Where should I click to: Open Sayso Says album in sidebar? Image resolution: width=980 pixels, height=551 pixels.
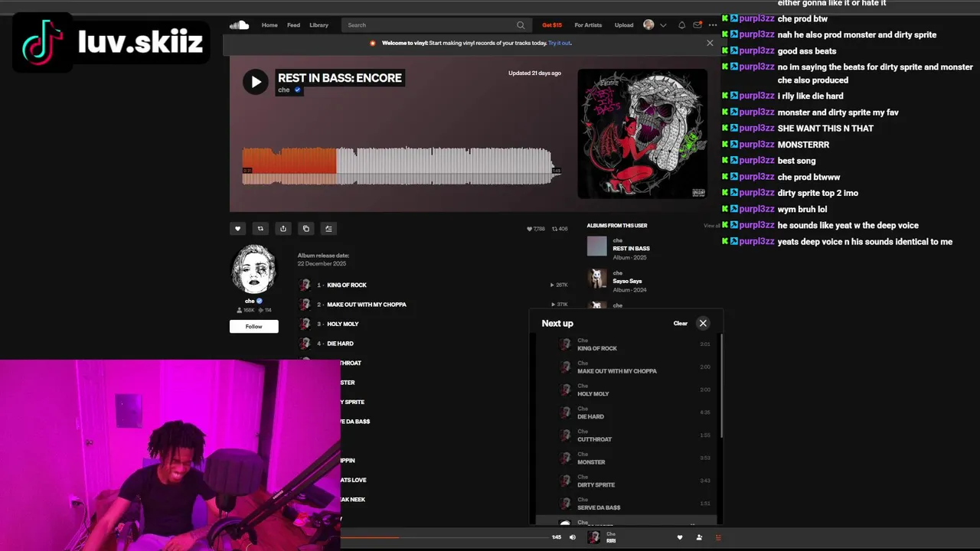[x=627, y=281]
